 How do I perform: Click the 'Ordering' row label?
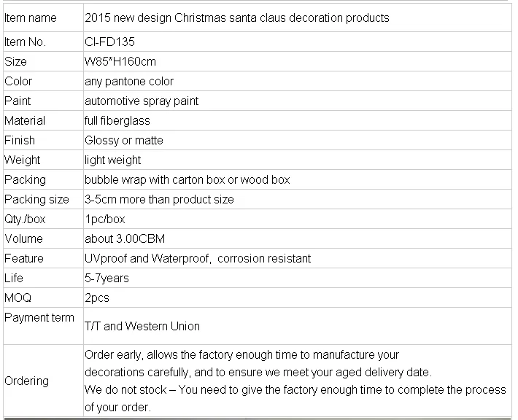(x=27, y=381)
